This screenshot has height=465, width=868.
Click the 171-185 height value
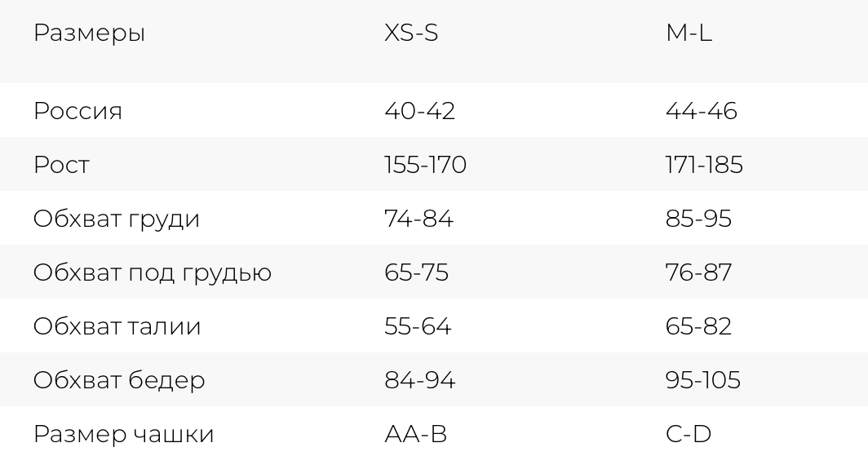coord(704,165)
